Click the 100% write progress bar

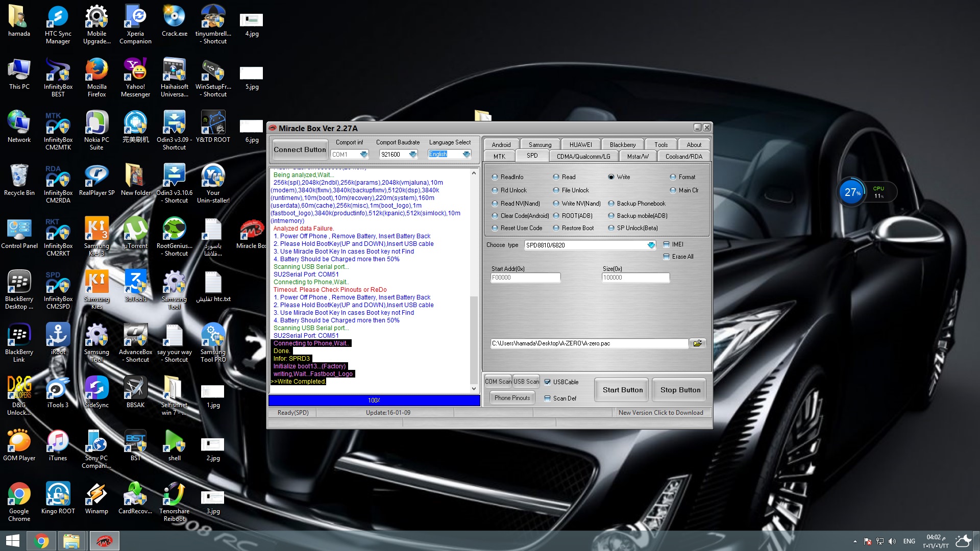click(374, 400)
